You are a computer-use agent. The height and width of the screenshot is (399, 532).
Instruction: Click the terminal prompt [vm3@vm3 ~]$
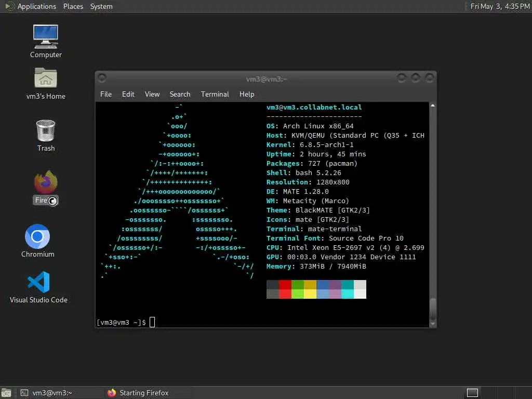pyautogui.click(x=121, y=322)
